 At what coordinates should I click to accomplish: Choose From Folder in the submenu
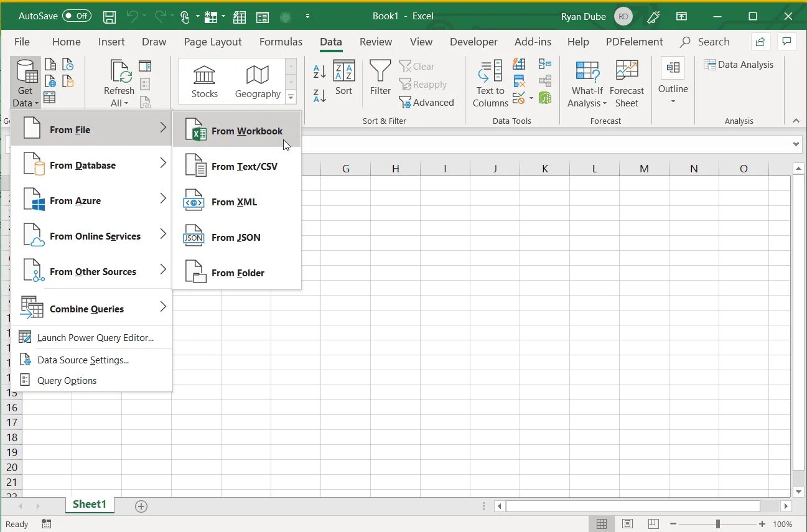coord(237,273)
